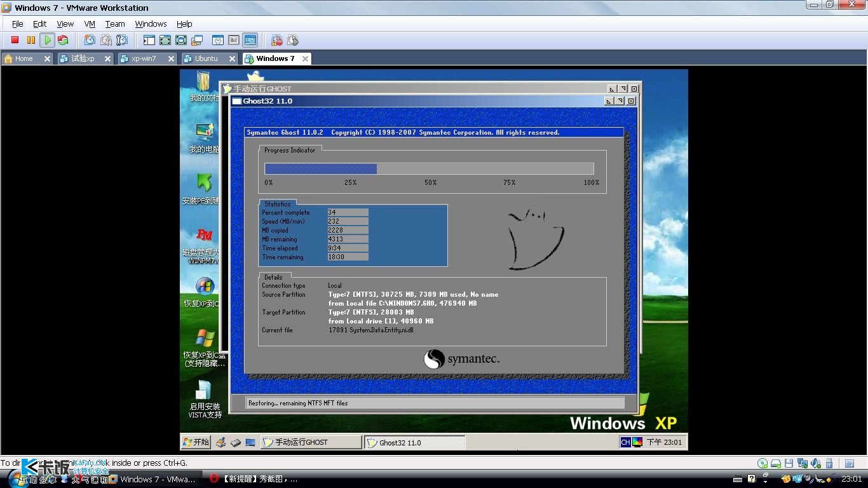868x488 pixels.
Task: Click 手动运行GHOST taskbar button
Action: 310,442
